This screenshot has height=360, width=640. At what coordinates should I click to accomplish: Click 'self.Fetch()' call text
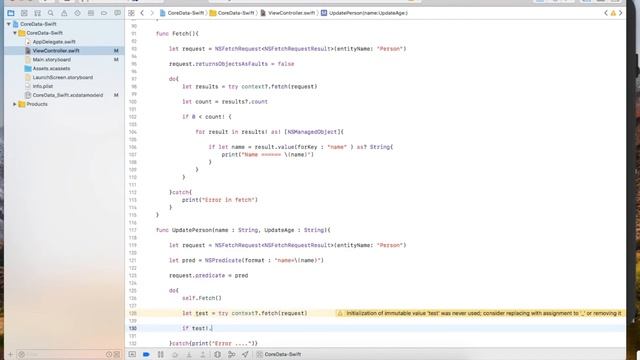(x=202, y=298)
